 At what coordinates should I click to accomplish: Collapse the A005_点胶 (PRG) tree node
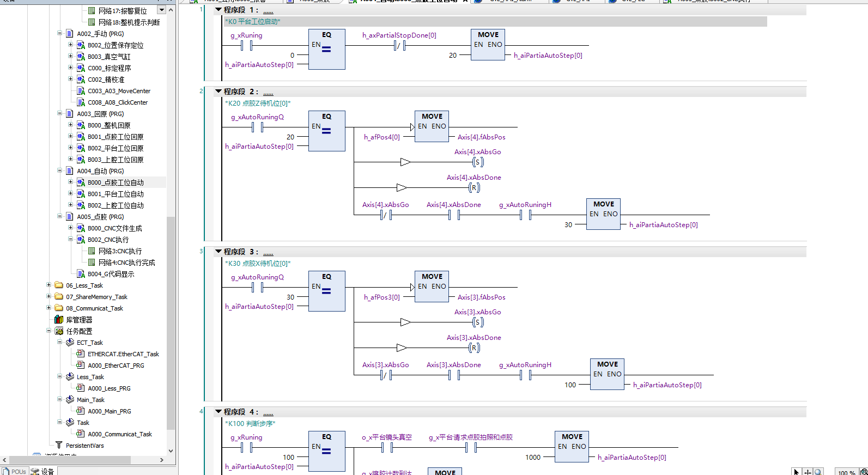59,216
